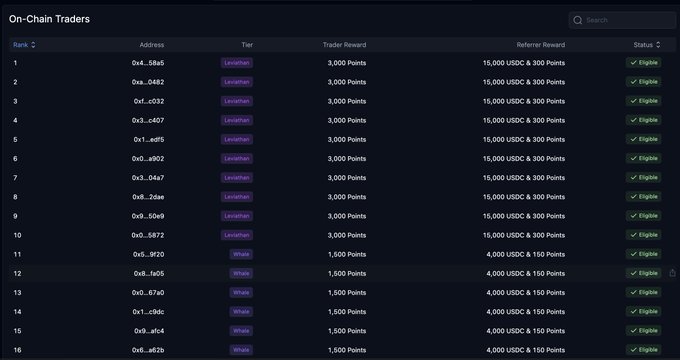The image size is (680, 360).
Task: Click Eligible status badge in rank 12 row
Action: tap(644, 273)
